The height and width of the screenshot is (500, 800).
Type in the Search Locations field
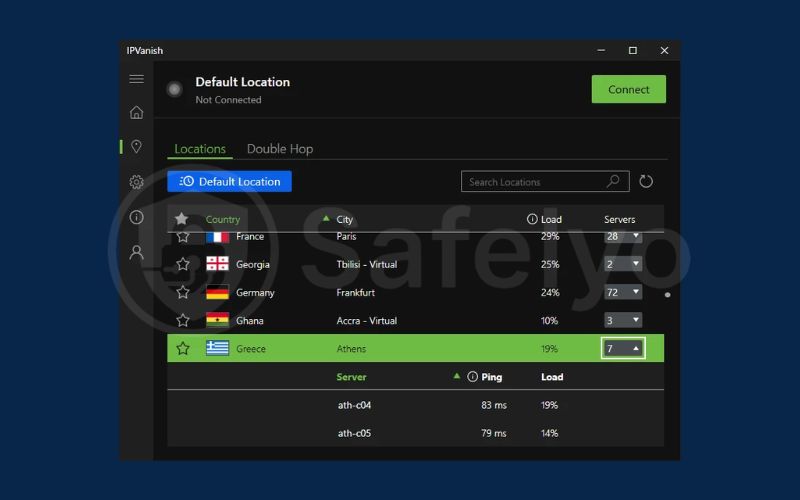[535, 182]
